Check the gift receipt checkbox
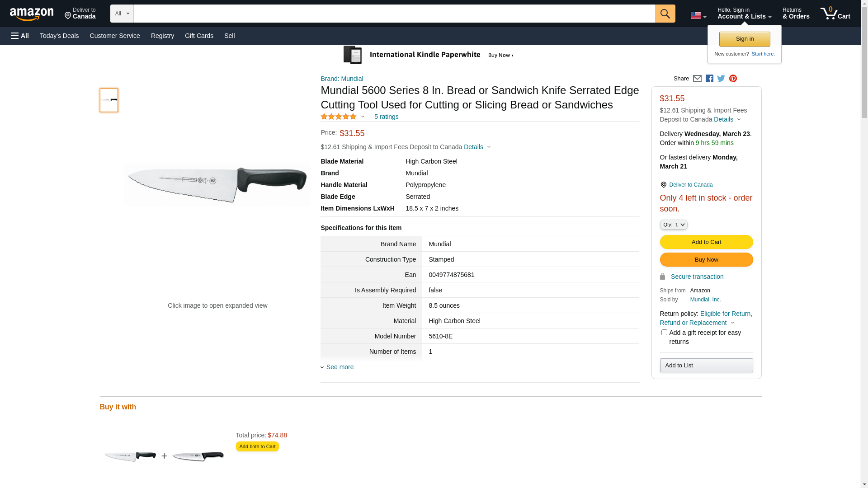This screenshot has width=868, height=488. [x=664, y=333]
